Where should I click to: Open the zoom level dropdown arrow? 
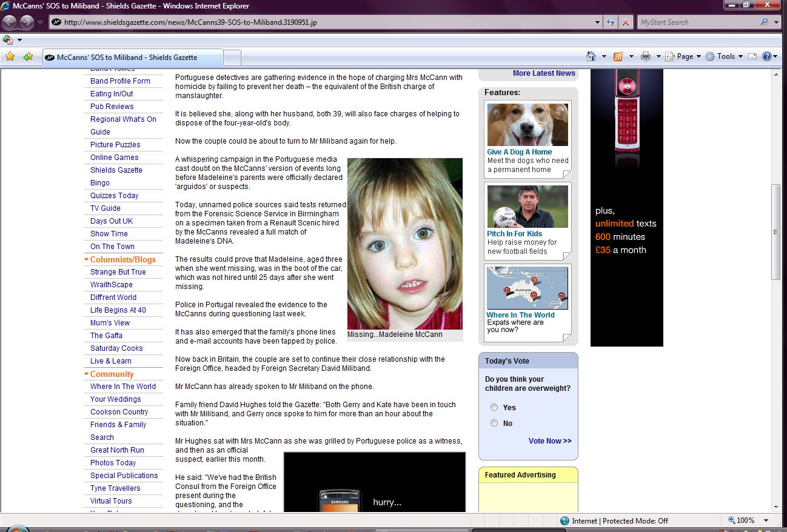766,520
